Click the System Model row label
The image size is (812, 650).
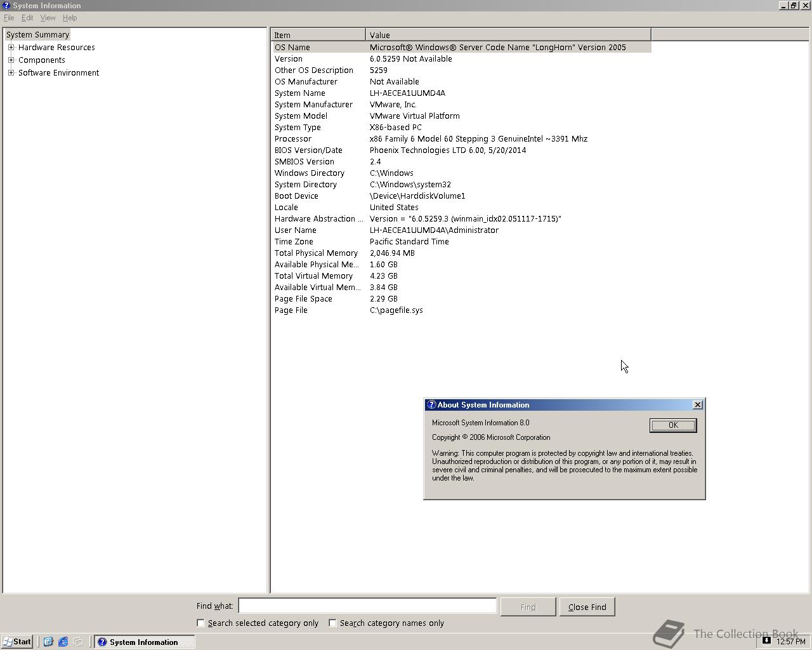coord(301,116)
